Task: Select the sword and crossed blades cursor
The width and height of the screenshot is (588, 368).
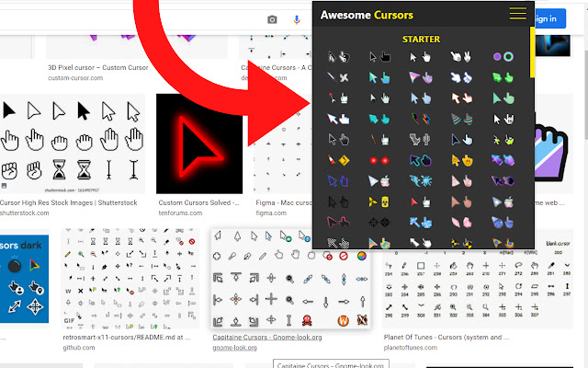Action: (x=338, y=77)
